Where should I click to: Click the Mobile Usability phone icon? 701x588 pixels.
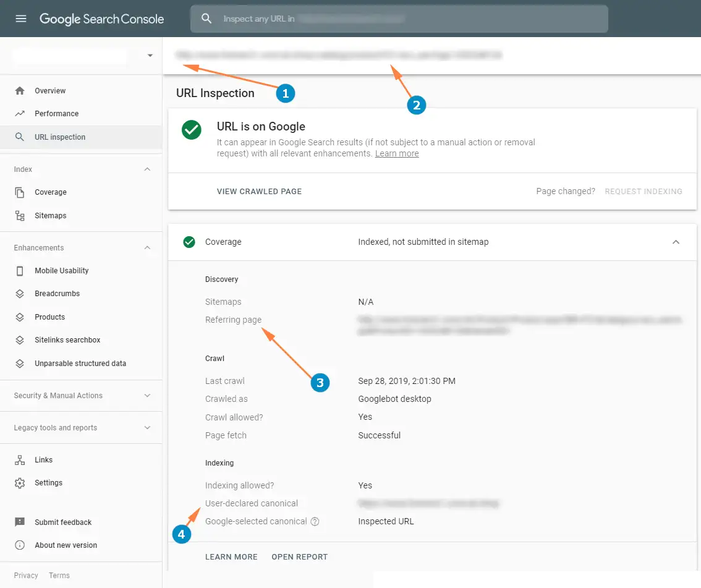(x=20, y=271)
